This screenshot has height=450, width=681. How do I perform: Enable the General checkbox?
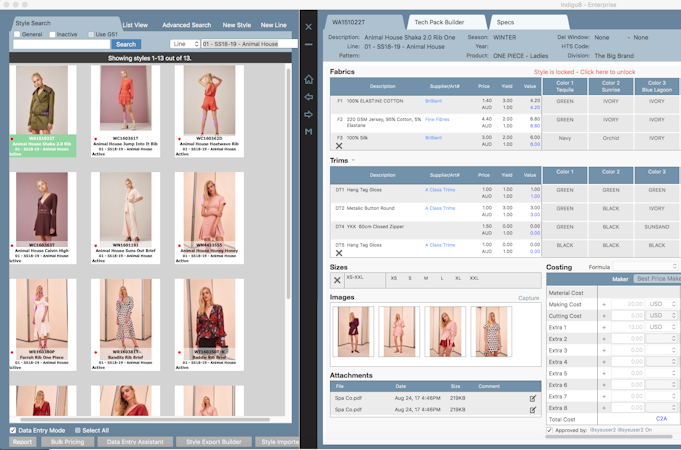point(17,34)
